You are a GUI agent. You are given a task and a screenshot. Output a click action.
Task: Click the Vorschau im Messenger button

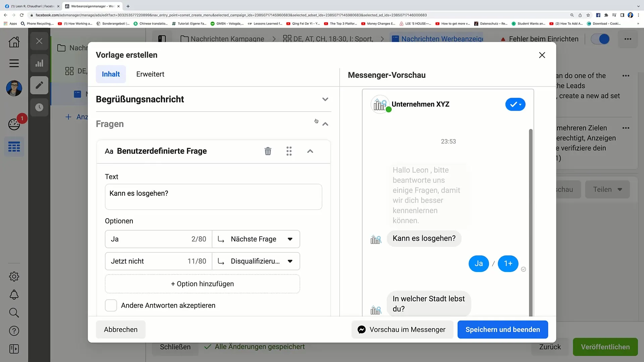(401, 329)
